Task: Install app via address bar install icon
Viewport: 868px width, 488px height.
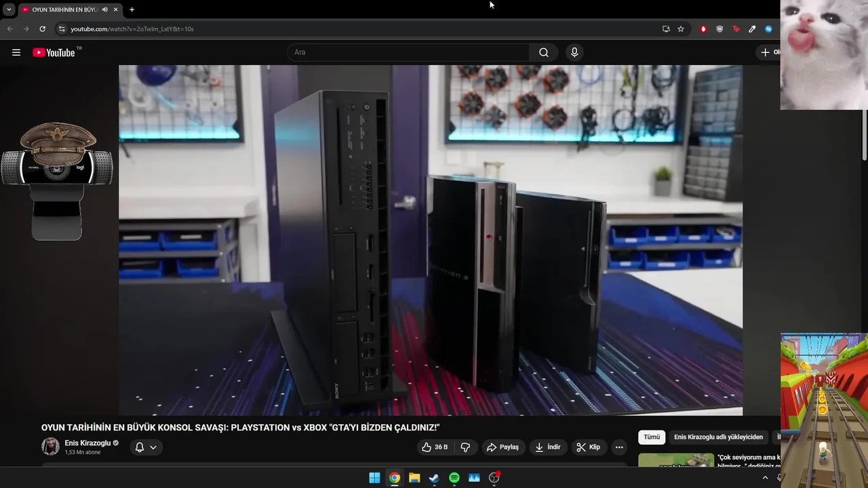Action: point(666,29)
